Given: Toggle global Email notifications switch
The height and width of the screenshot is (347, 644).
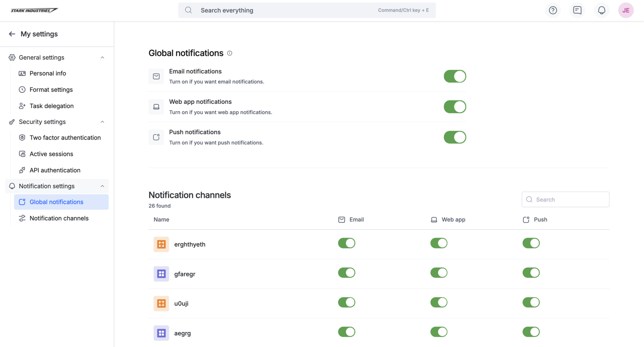Looking at the screenshot, I should point(455,76).
